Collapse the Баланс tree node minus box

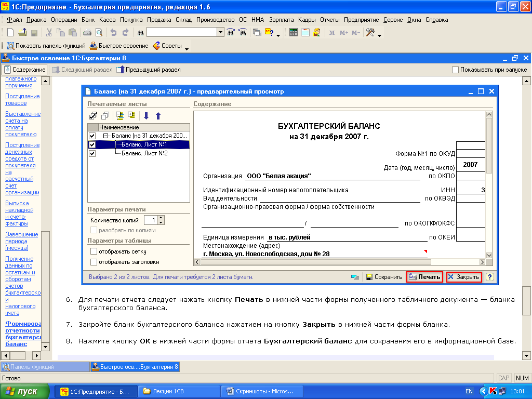point(105,136)
